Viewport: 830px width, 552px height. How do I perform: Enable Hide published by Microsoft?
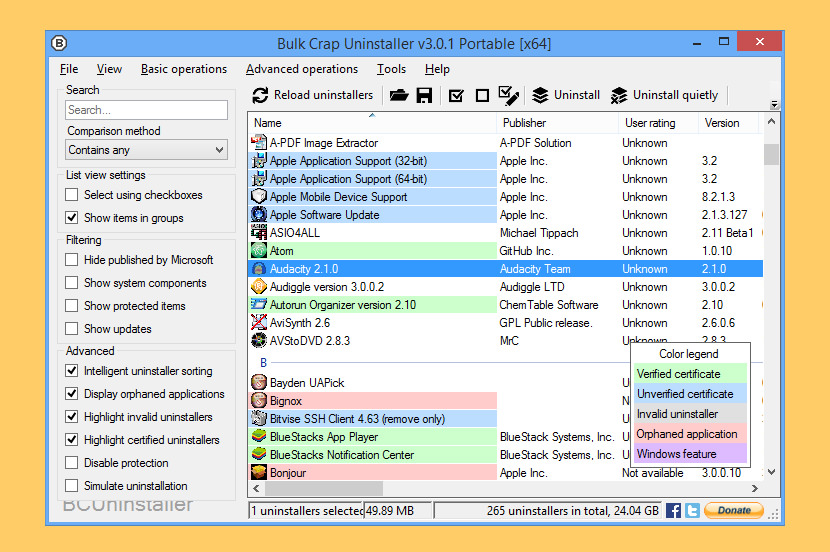[x=71, y=260]
